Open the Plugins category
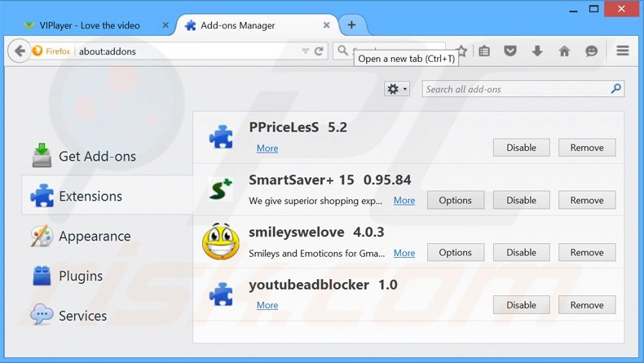644x363 pixels. [108, 276]
